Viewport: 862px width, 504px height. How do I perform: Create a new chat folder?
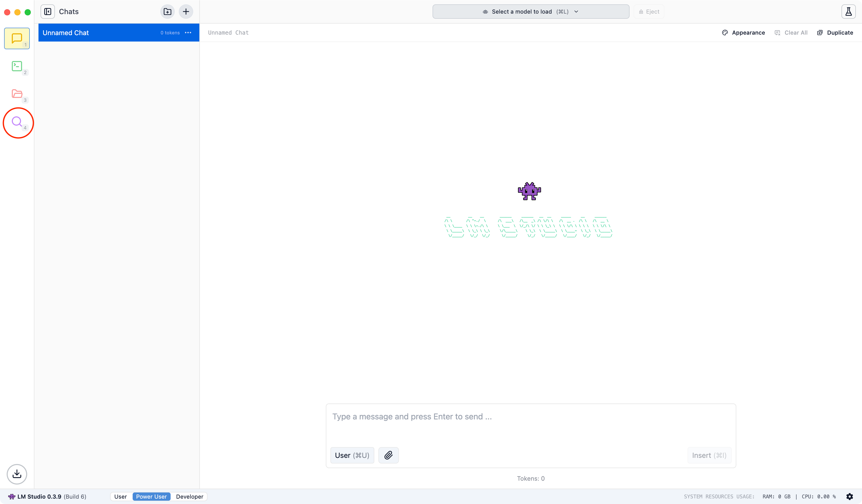coord(167,11)
